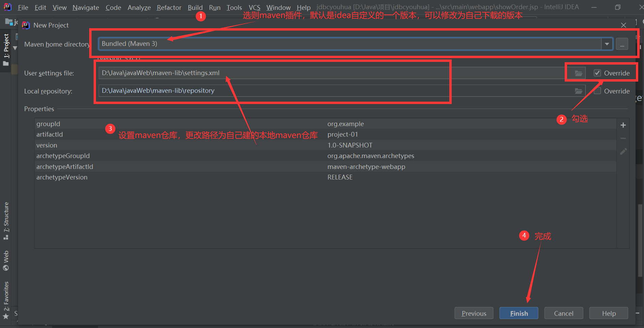This screenshot has height=328, width=644.
Task: Open folder browser for Local repository
Action: coord(578,91)
